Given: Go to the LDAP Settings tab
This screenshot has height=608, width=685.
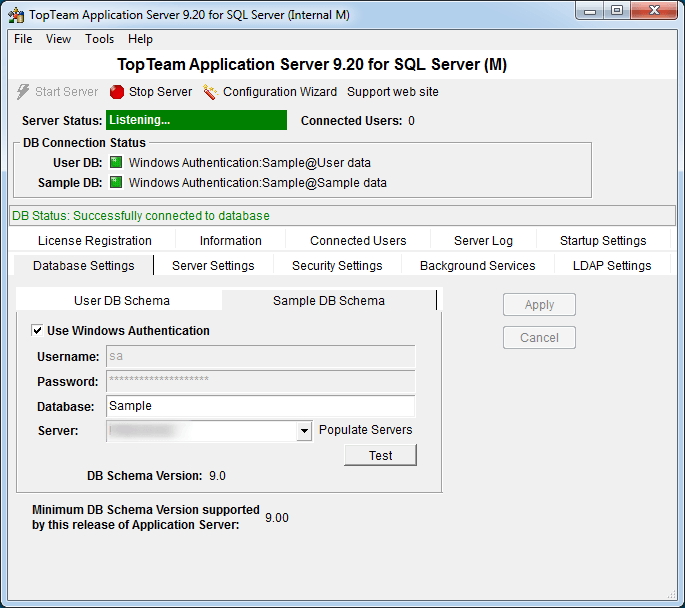Looking at the screenshot, I should click(x=612, y=266).
